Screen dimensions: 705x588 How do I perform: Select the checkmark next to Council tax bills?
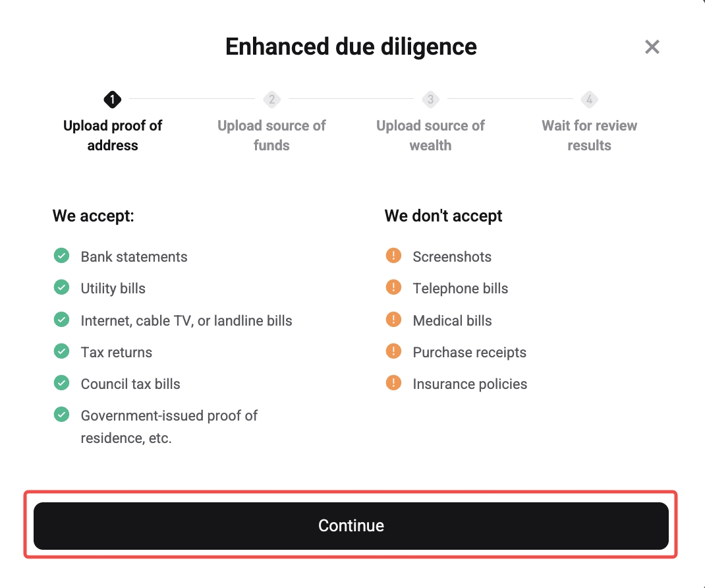pos(61,382)
